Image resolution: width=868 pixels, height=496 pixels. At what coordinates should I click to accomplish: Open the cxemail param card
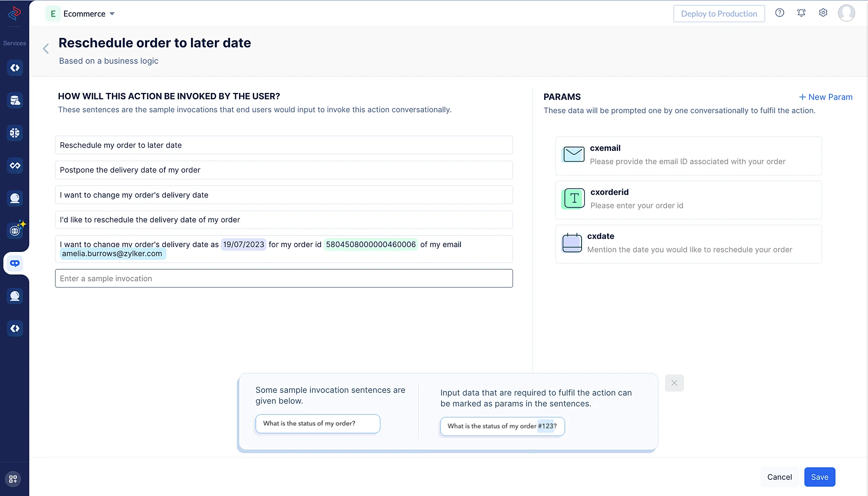688,155
